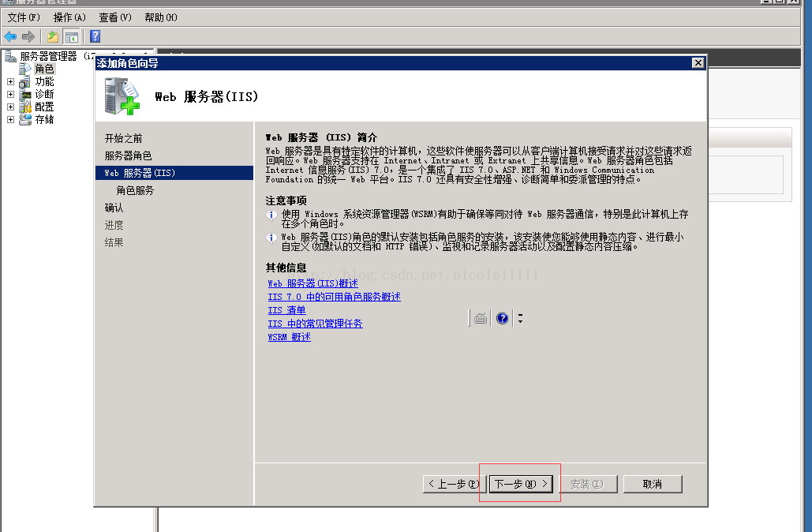Click the WSRM note info icon

click(x=271, y=215)
